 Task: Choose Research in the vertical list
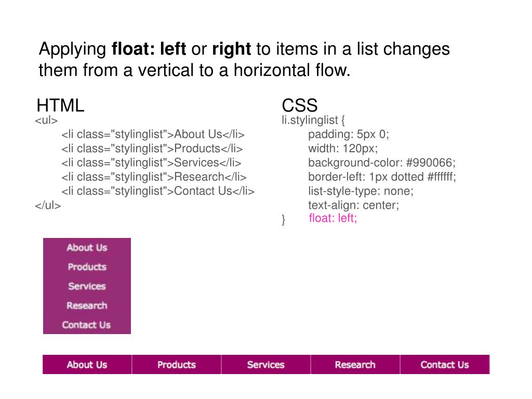pyautogui.click(x=87, y=305)
